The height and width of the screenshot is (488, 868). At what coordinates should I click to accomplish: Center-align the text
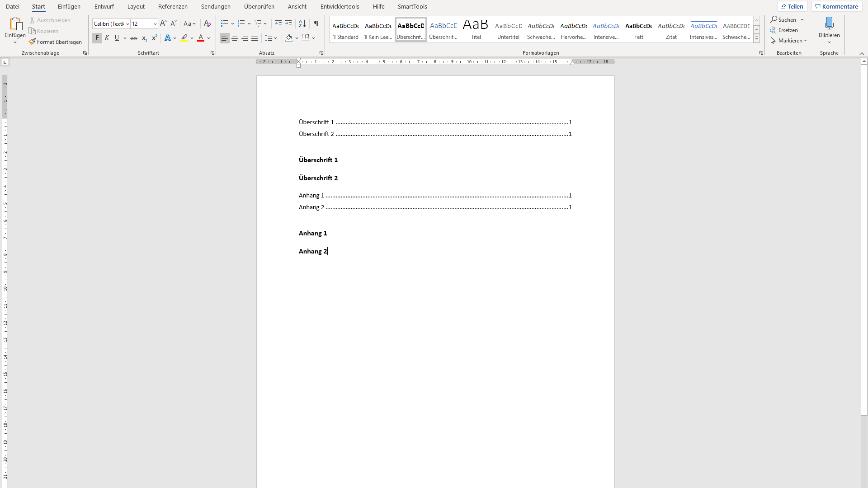tap(235, 38)
